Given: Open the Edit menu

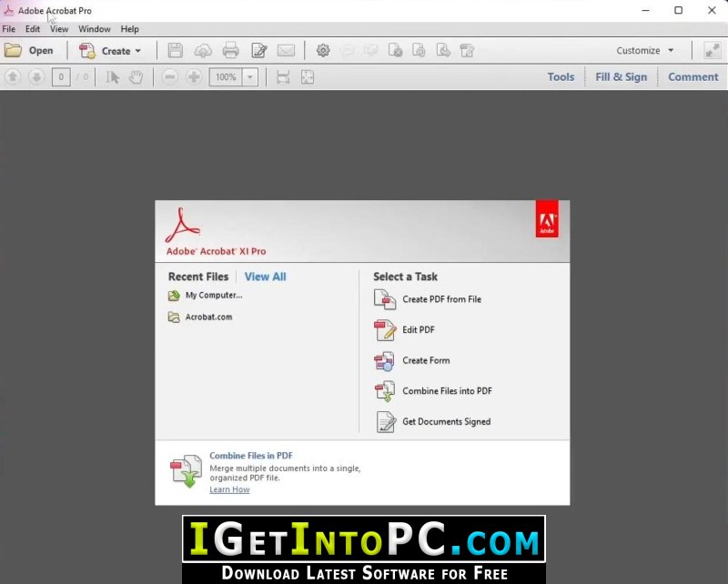Looking at the screenshot, I should coord(33,29).
